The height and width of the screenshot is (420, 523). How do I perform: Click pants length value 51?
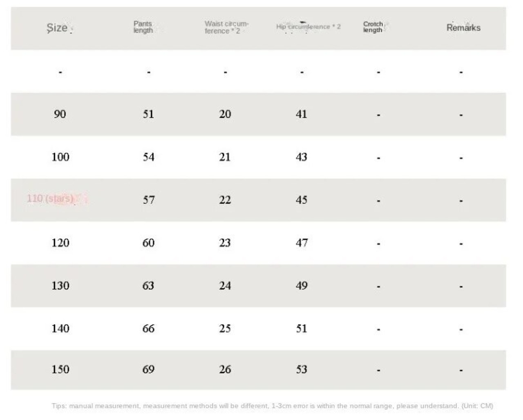148,114
